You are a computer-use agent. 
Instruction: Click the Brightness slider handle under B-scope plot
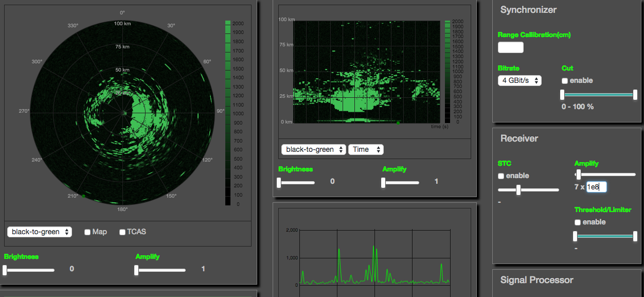pyautogui.click(x=279, y=182)
